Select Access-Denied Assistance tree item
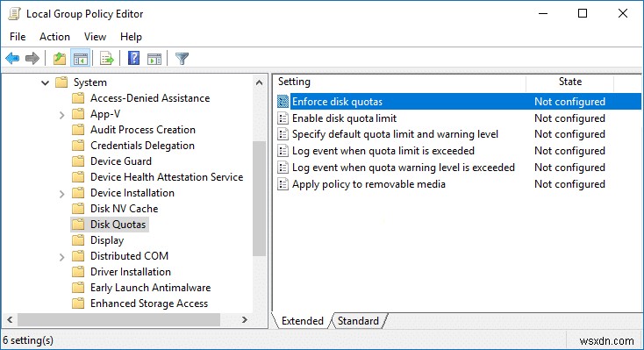The width and height of the screenshot is (644, 350). 150,98
